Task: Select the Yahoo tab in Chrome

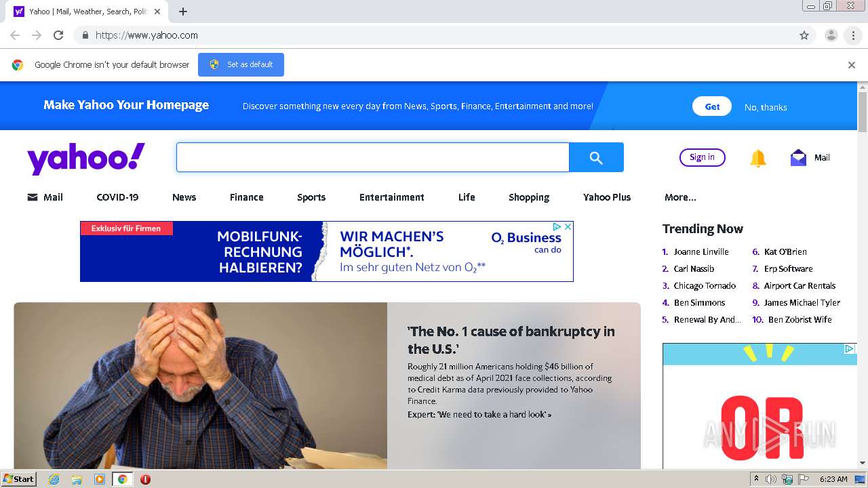Action: (x=88, y=12)
